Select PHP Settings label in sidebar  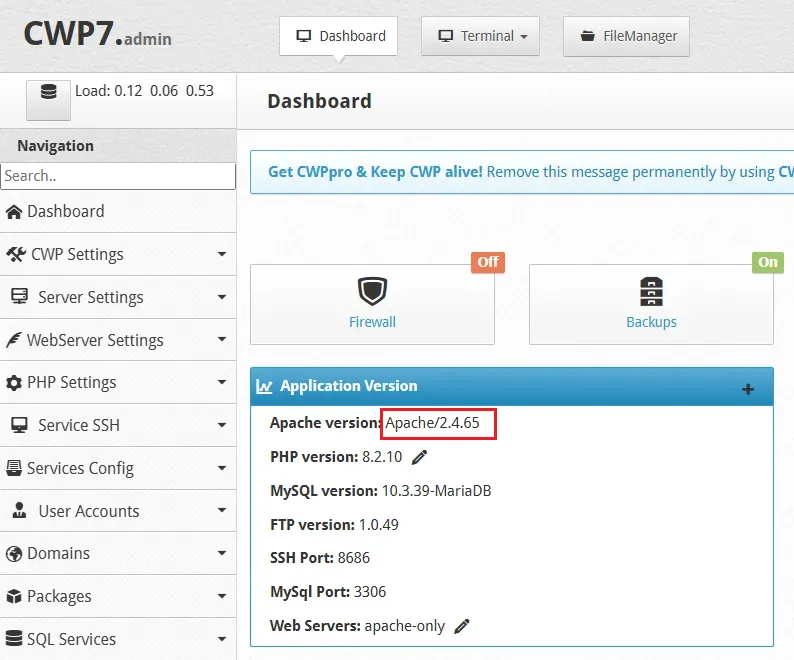[71, 382]
